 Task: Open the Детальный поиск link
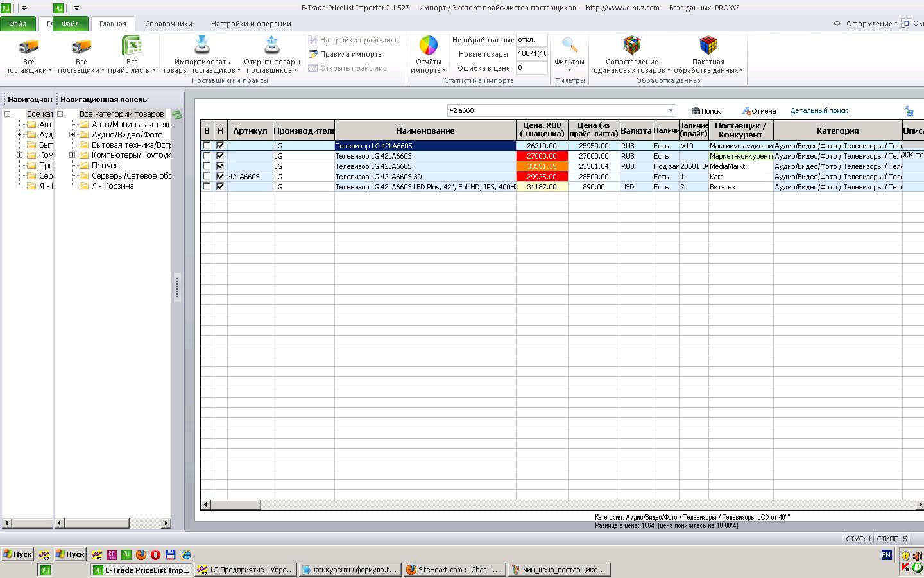point(819,110)
